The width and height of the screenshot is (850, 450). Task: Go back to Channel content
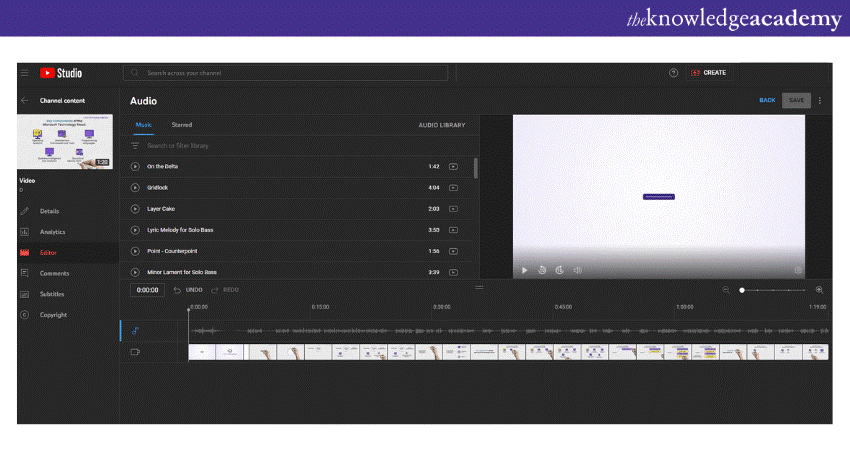point(25,101)
